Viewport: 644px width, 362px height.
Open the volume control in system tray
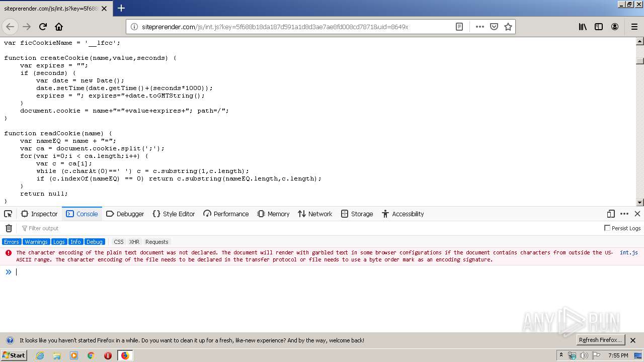coord(584,355)
